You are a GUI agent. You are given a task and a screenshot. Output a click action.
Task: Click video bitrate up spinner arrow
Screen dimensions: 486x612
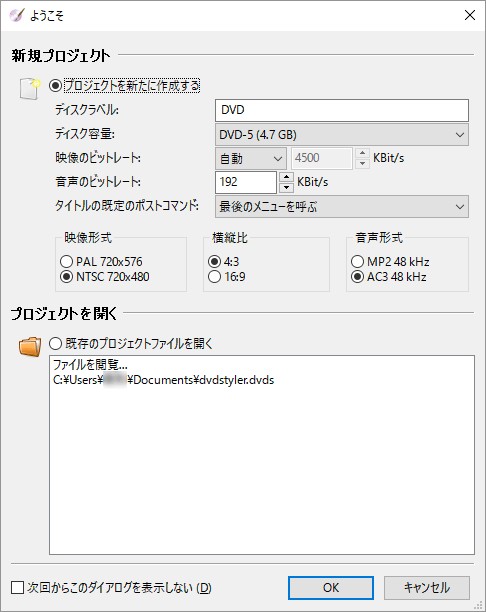(362, 153)
